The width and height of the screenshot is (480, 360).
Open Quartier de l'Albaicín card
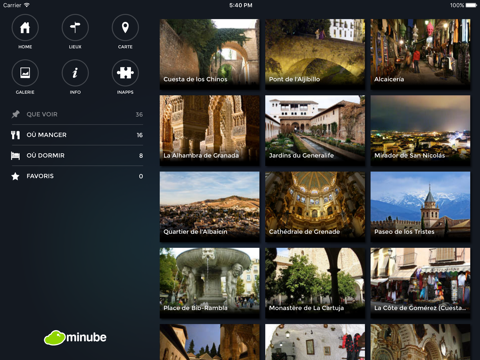point(210,207)
